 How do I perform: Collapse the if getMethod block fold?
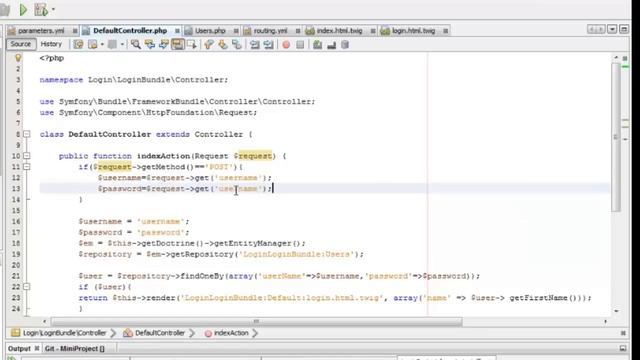(27, 167)
